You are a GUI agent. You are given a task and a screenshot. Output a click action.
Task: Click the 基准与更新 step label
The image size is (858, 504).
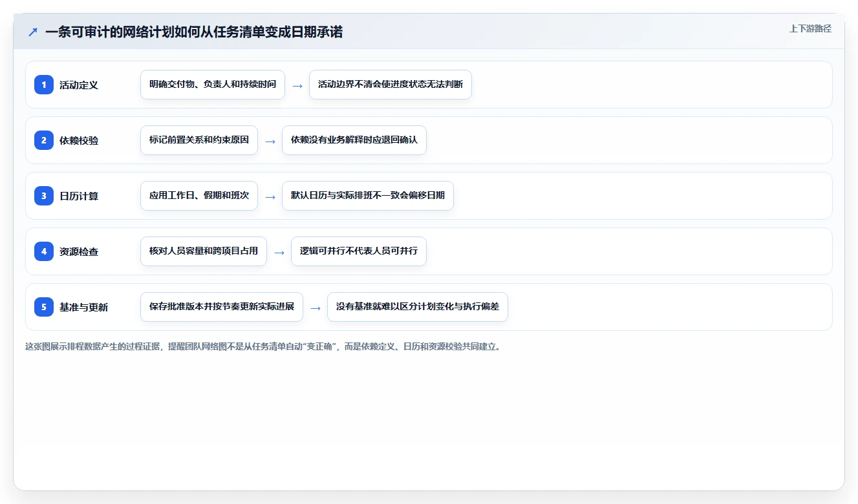tap(84, 307)
